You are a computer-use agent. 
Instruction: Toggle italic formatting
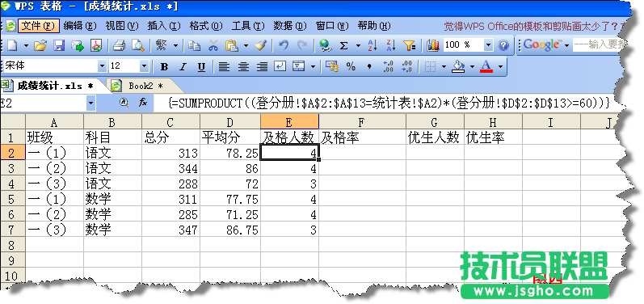coord(183,66)
